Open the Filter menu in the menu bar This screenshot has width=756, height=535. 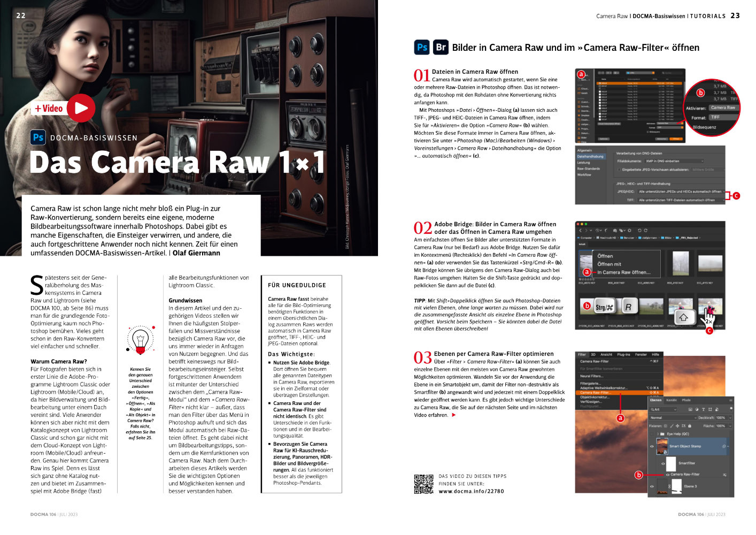tap(582, 354)
